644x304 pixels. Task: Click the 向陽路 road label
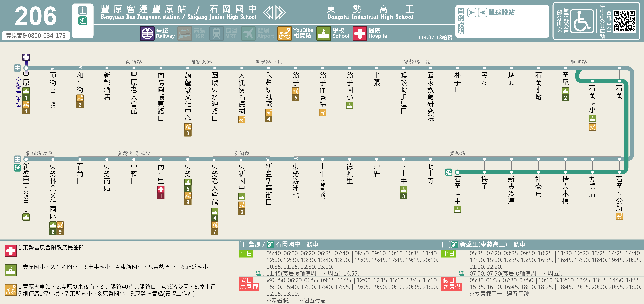coord(134,62)
